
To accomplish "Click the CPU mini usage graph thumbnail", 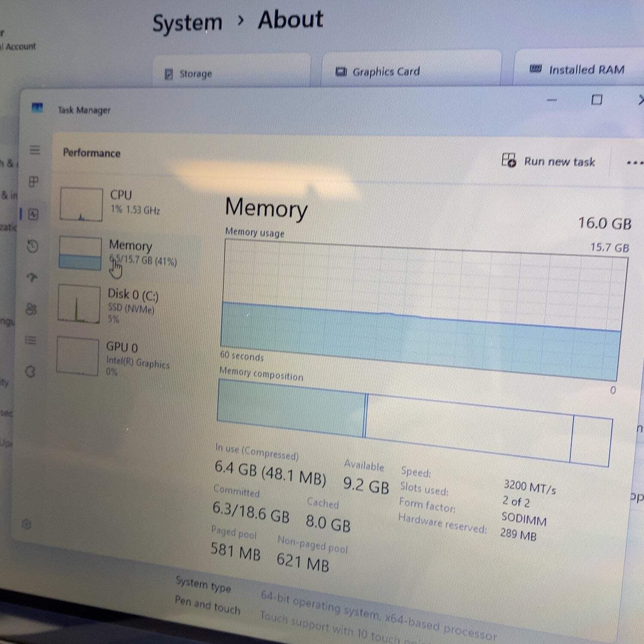I will point(81,204).
